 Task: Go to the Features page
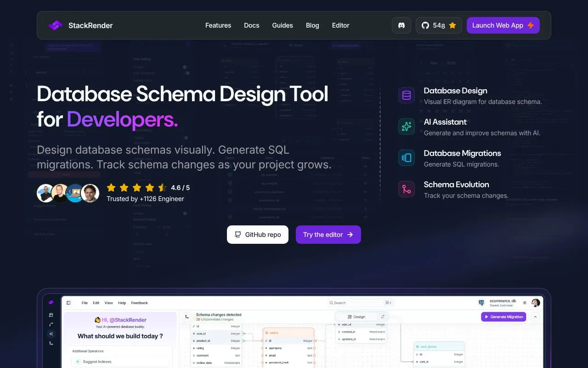(218, 25)
